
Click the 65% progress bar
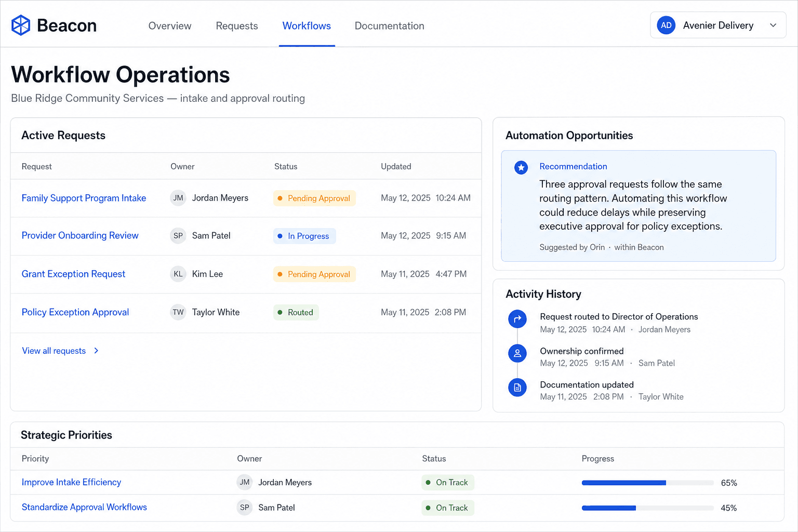[x=647, y=483]
